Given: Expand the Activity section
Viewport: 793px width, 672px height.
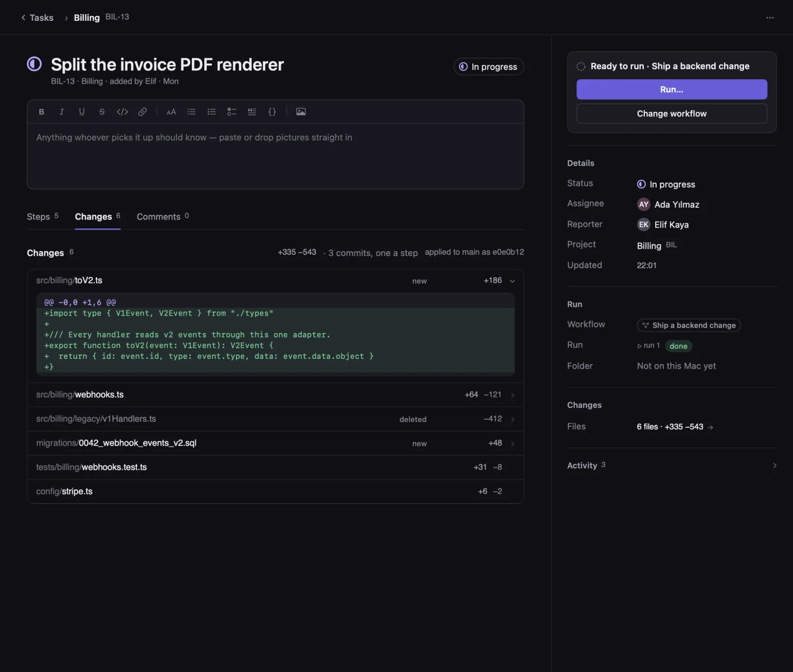Looking at the screenshot, I should (x=672, y=465).
